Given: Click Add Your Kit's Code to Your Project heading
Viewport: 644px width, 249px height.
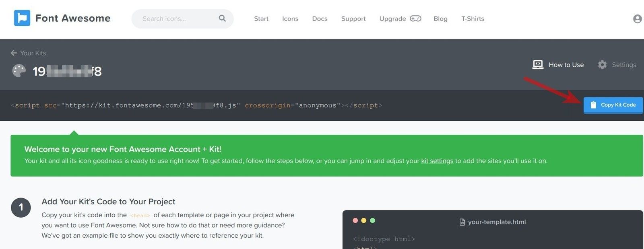Looking at the screenshot, I should [x=108, y=202].
